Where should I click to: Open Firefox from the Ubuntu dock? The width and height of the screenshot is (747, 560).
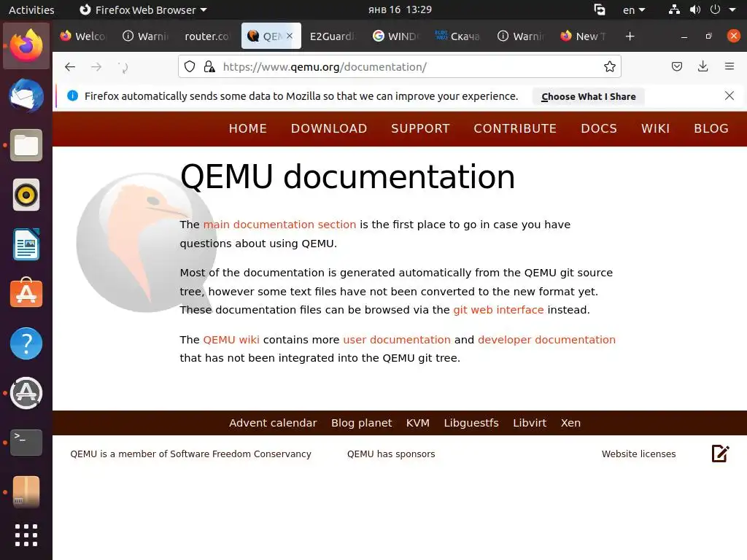click(26, 46)
